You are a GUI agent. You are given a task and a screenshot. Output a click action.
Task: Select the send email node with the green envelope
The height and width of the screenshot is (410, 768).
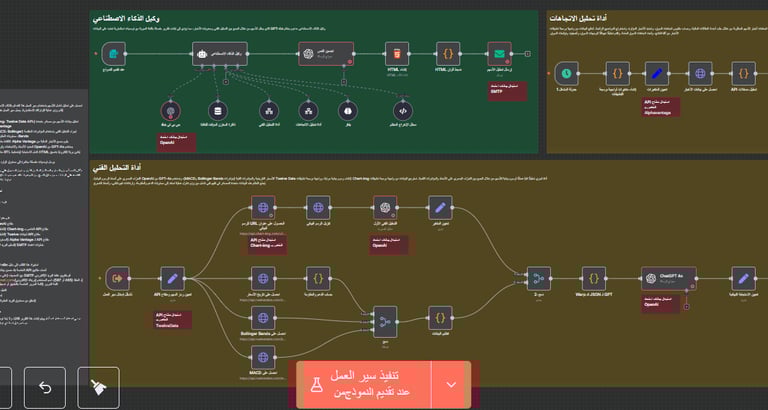pos(500,54)
